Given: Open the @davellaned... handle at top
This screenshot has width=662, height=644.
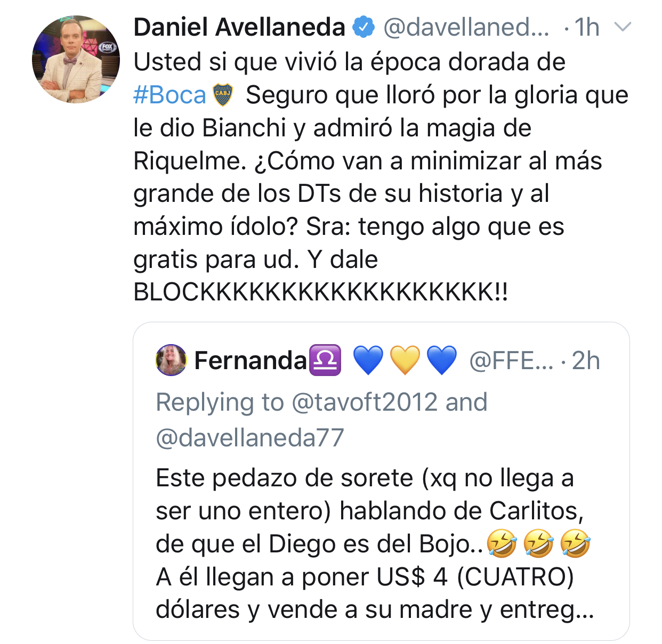Looking at the screenshot, I should click(x=466, y=27).
